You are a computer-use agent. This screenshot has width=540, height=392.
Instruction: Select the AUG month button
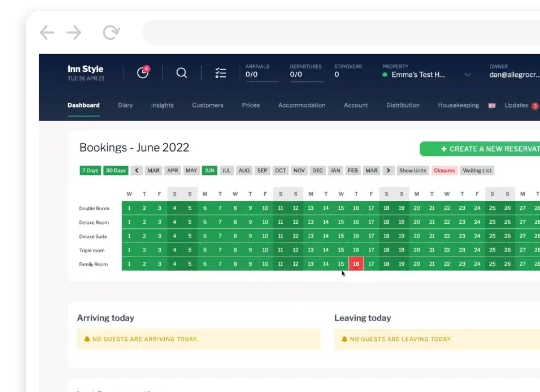tap(244, 171)
